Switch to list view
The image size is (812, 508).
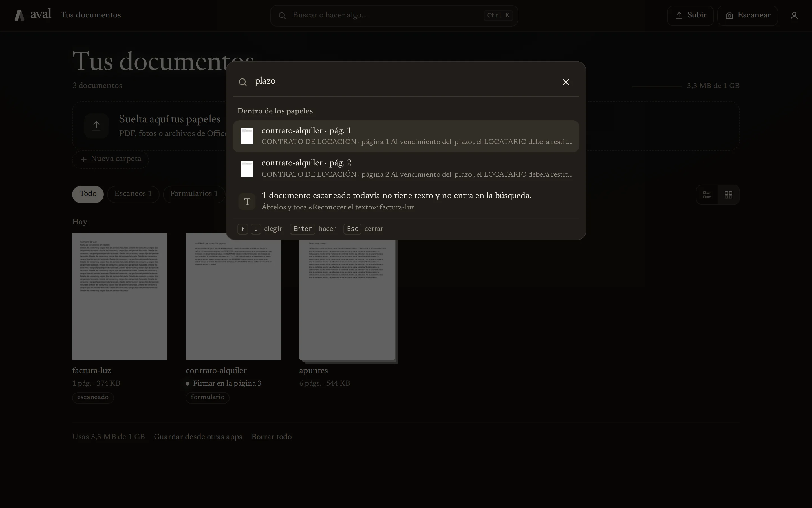707,194
